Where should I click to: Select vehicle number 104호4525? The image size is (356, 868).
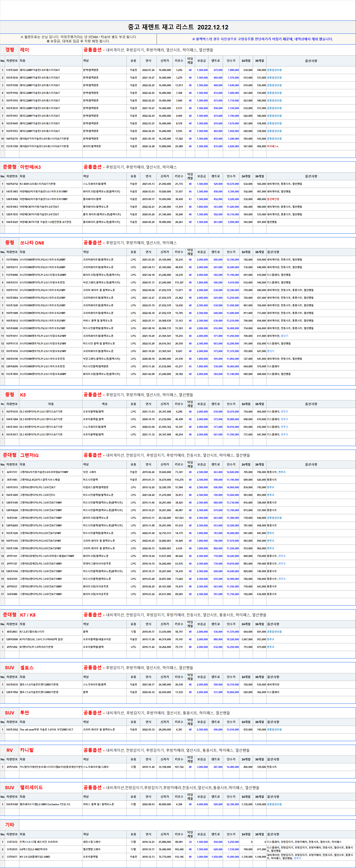(12, 222)
